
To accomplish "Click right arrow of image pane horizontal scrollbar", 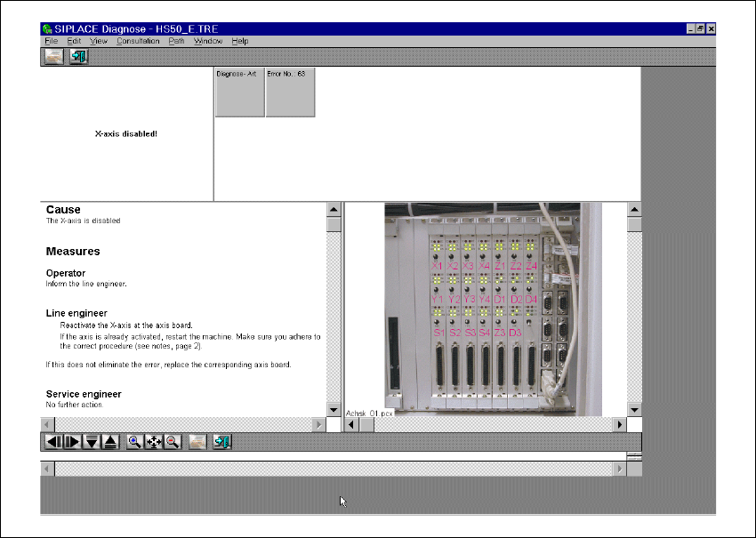I will point(620,425).
